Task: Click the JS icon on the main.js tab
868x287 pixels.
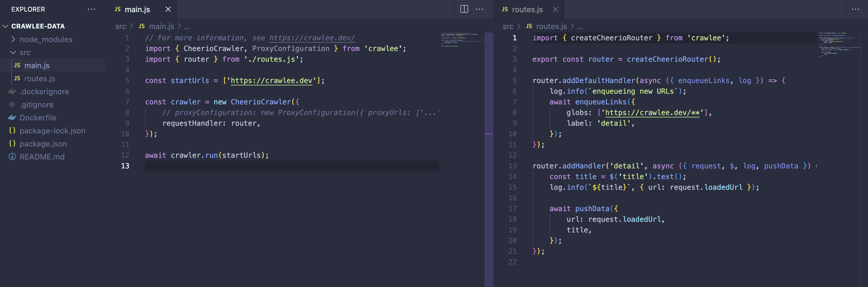Action: [x=117, y=9]
